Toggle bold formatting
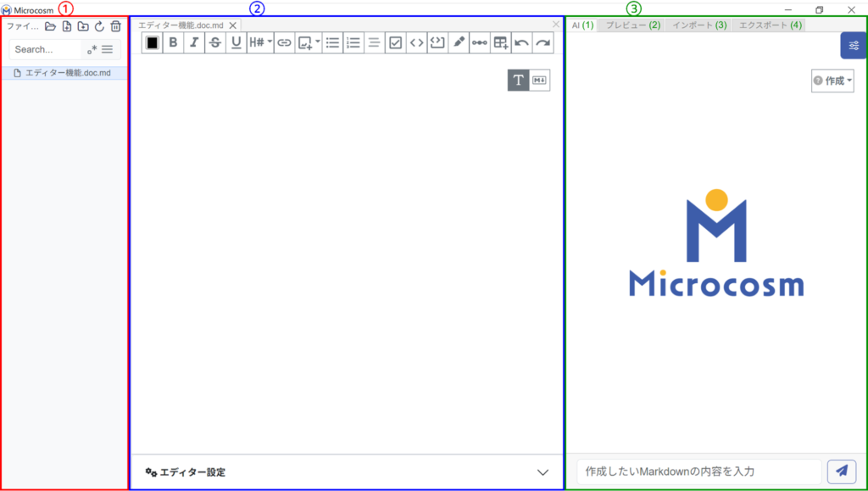 point(173,42)
